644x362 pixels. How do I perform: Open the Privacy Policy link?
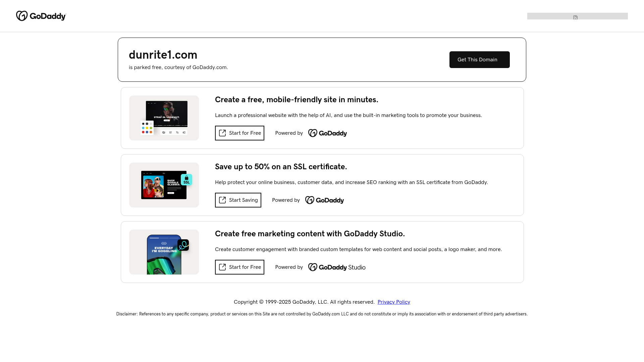click(394, 302)
